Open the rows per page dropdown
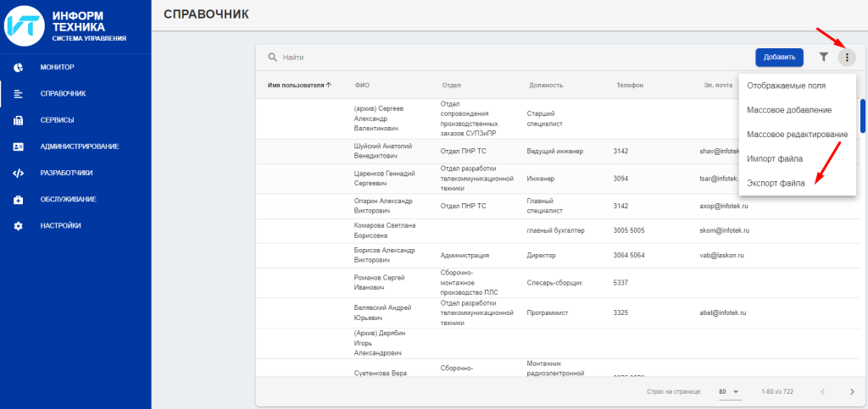Viewport: 868px width, 409px height. tap(728, 391)
